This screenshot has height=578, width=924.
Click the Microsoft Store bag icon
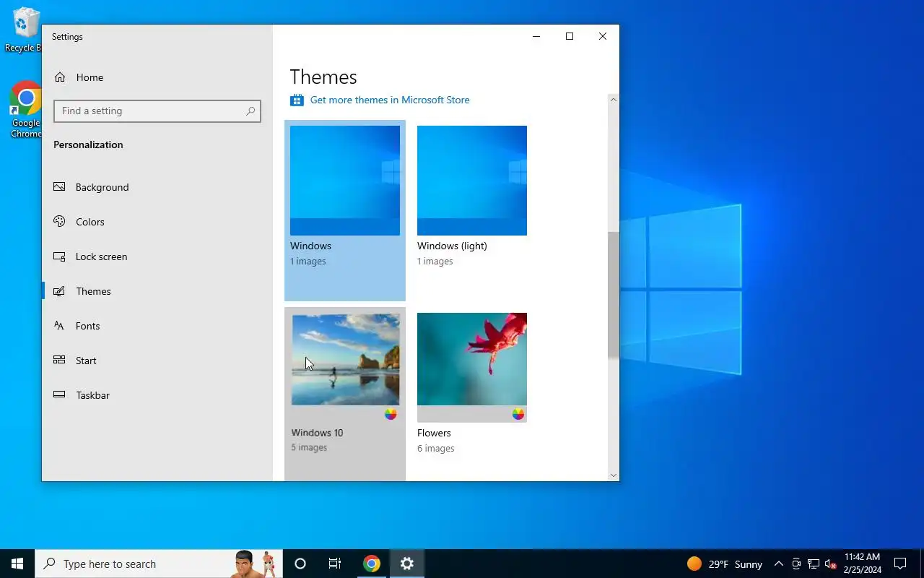click(x=297, y=100)
